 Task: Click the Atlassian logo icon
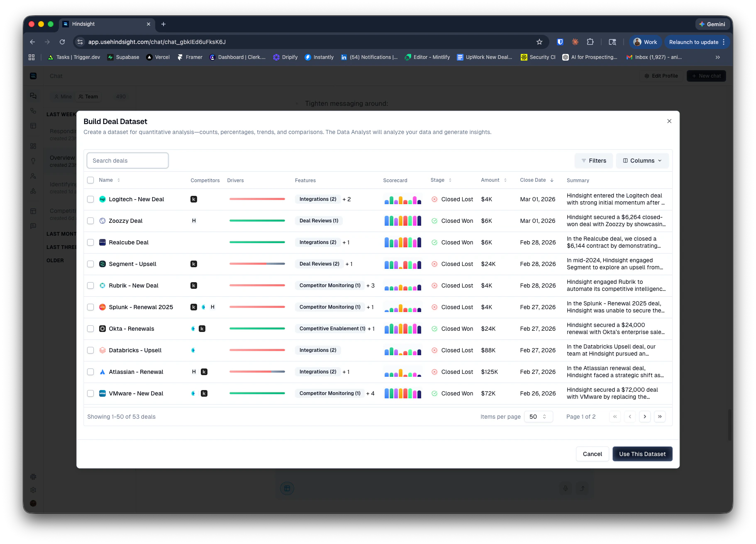pyautogui.click(x=102, y=372)
